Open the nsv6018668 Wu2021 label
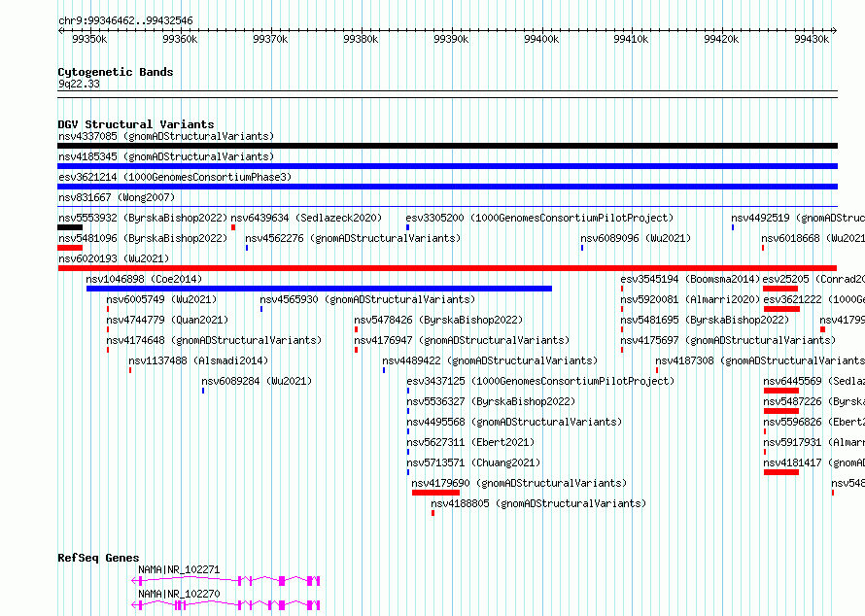This screenshot has width=865, height=616. [813, 238]
